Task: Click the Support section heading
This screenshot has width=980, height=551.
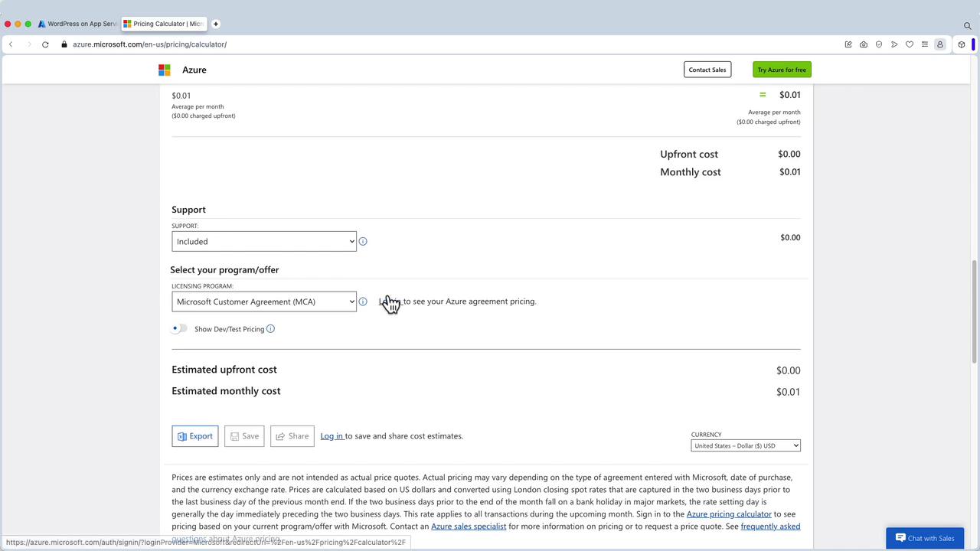Action: tap(188, 210)
